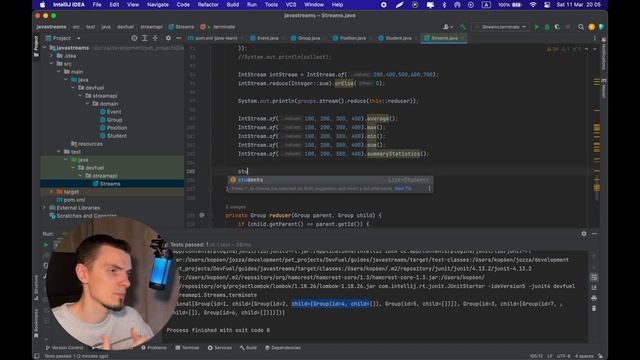Hide the Run tool window
The width and height of the screenshot is (640, 360).
[x=594, y=233]
